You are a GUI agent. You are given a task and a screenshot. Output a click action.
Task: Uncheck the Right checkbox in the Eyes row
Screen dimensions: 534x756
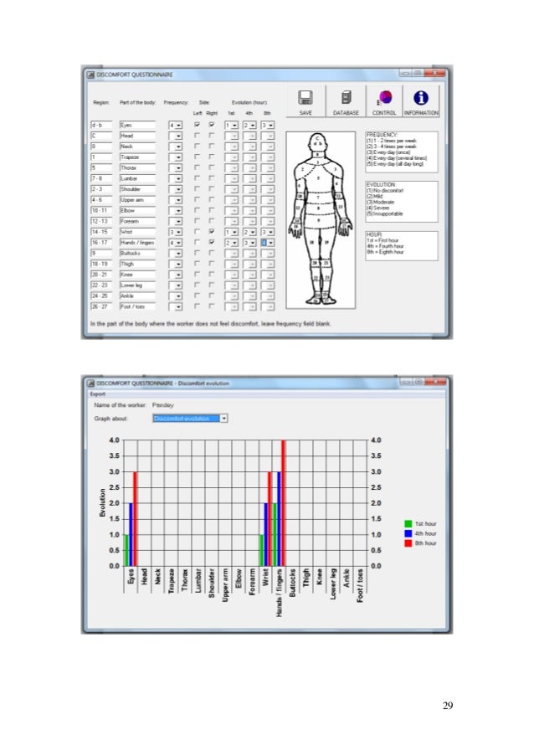(x=212, y=125)
